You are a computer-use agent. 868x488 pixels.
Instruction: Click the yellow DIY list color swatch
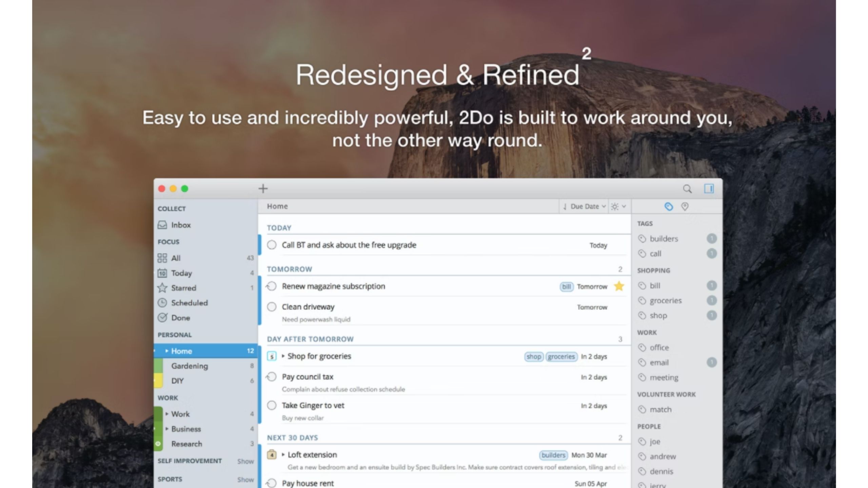[158, 381]
